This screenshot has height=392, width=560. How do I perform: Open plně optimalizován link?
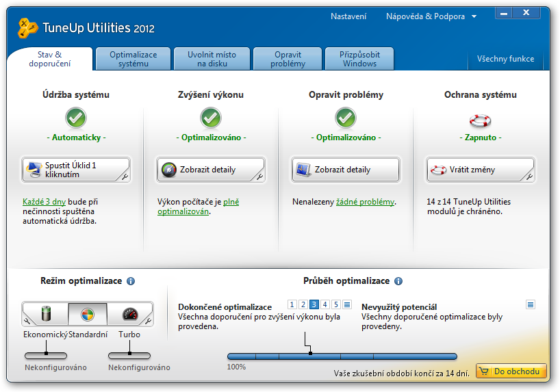coord(199,207)
